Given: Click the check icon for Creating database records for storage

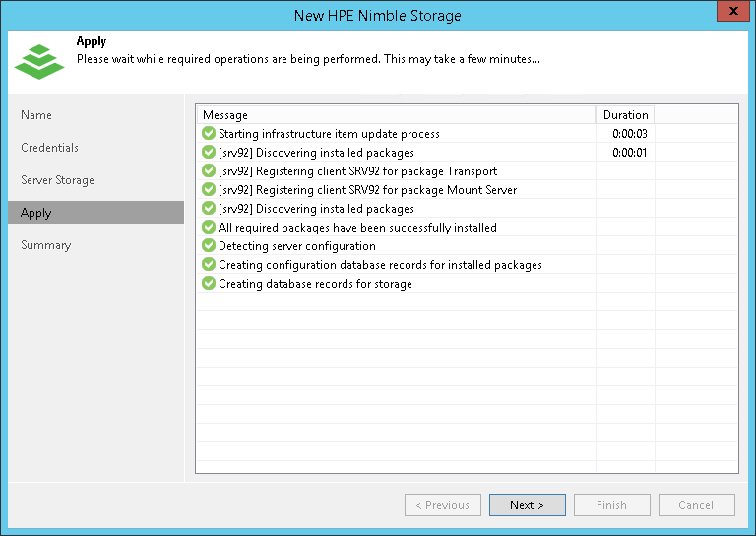Looking at the screenshot, I should [x=209, y=283].
